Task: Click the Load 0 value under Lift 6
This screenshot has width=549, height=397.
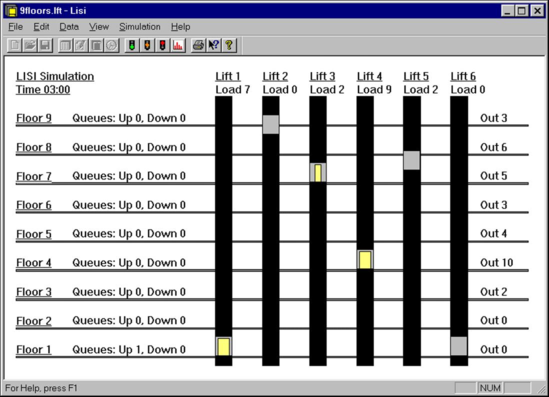Action: pos(468,90)
